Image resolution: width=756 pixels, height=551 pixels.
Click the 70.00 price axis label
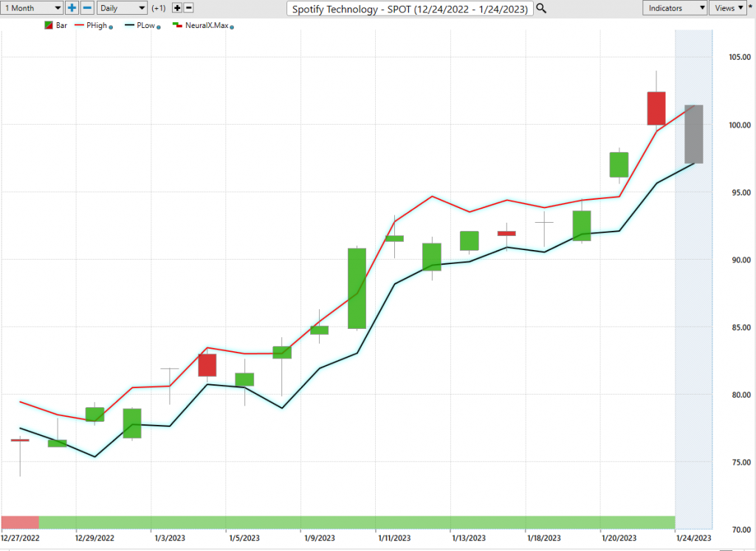741,530
